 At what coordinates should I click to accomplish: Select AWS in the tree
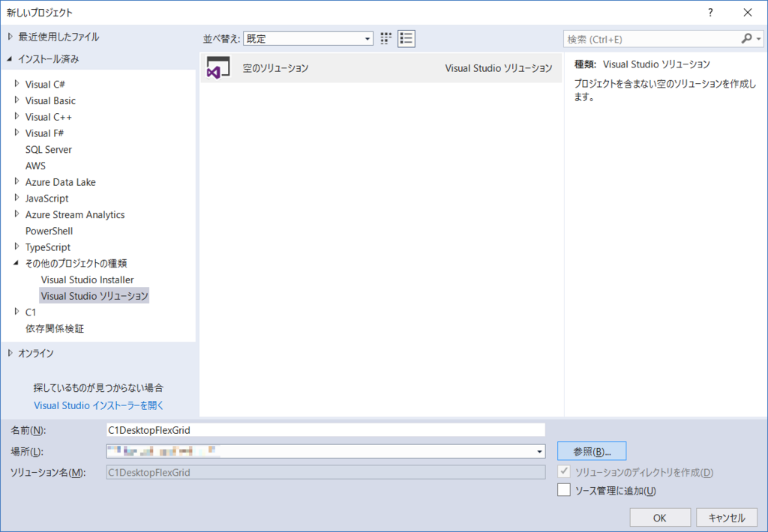pos(35,166)
